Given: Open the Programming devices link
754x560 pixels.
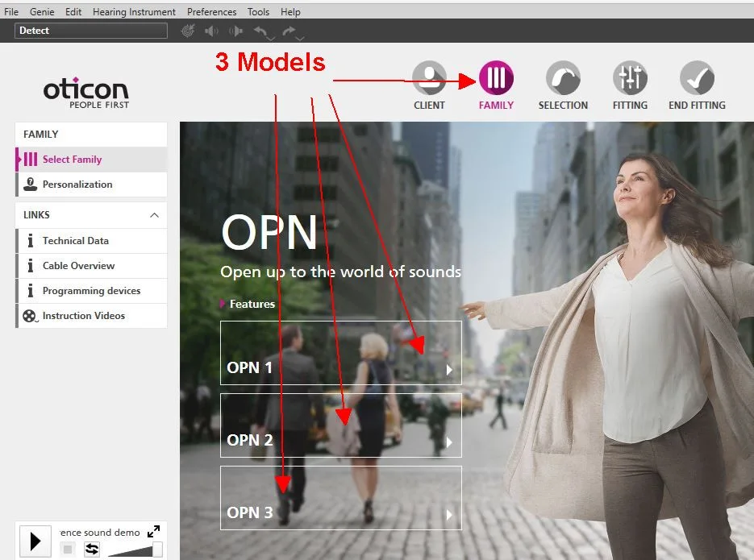Looking at the screenshot, I should [91, 291].
